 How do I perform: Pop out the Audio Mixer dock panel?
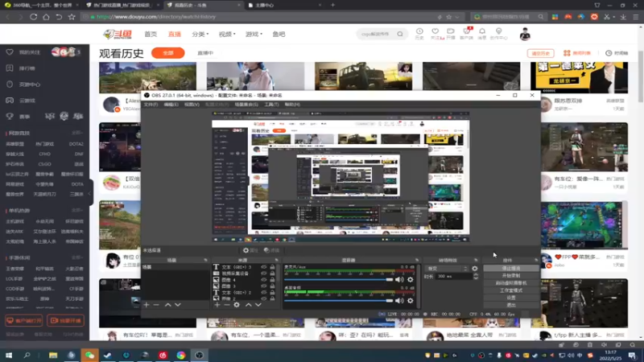(417, 260)
